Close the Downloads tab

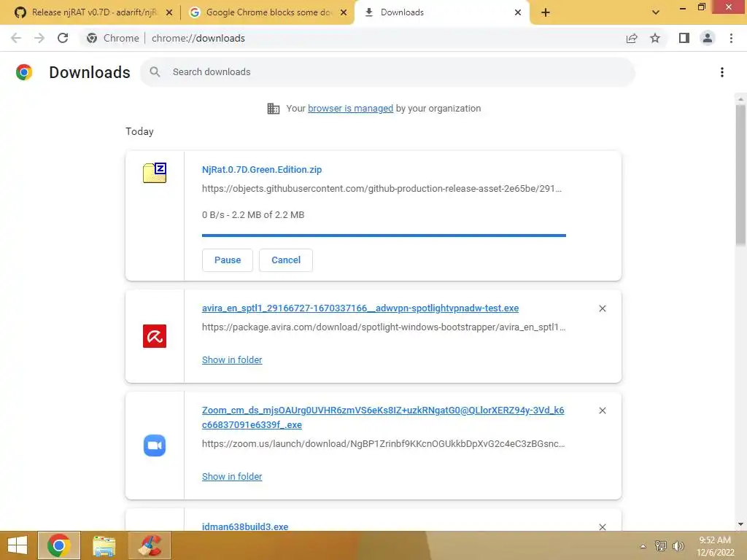tap(518, 12)
